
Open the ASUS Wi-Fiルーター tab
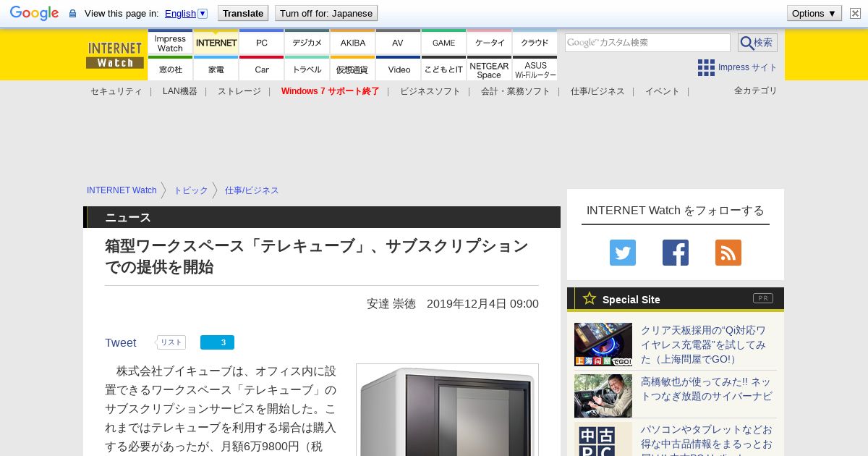[535, 69]
